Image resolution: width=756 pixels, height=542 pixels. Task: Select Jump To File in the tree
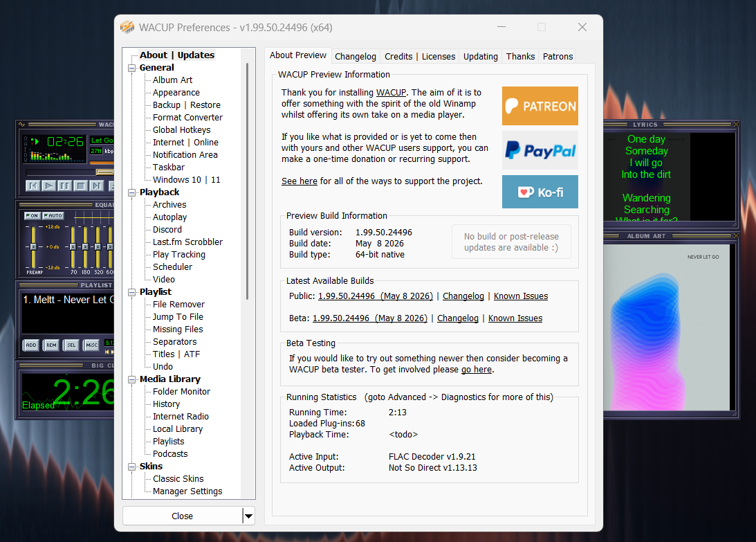point(178,317)
